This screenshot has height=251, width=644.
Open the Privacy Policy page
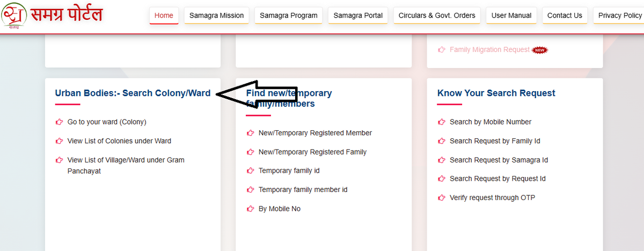click(619, 16)
